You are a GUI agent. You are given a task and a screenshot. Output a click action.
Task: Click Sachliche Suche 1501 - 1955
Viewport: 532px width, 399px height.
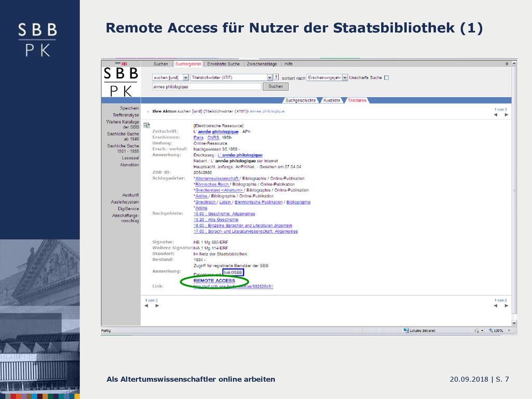[123, 148]
